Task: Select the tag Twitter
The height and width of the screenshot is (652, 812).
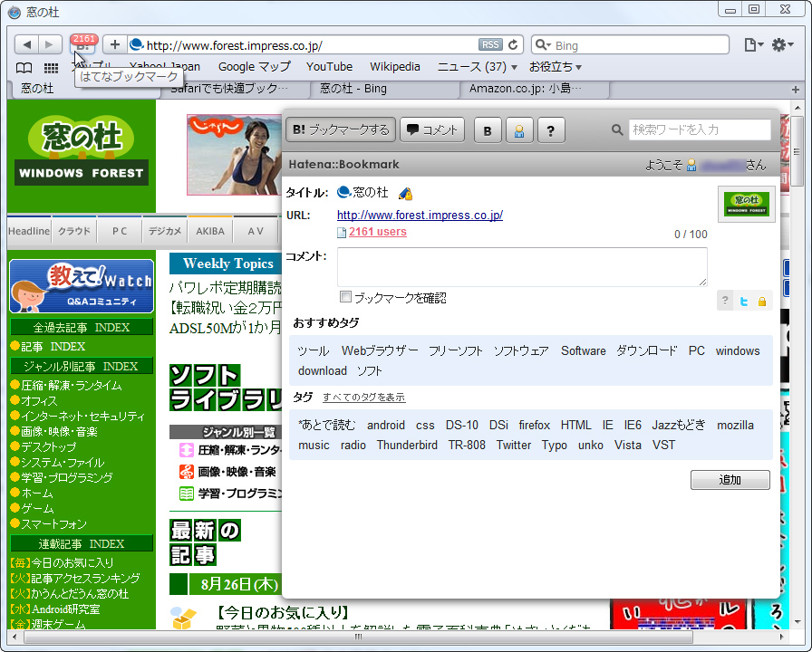Action: click(x=514, y=446)
